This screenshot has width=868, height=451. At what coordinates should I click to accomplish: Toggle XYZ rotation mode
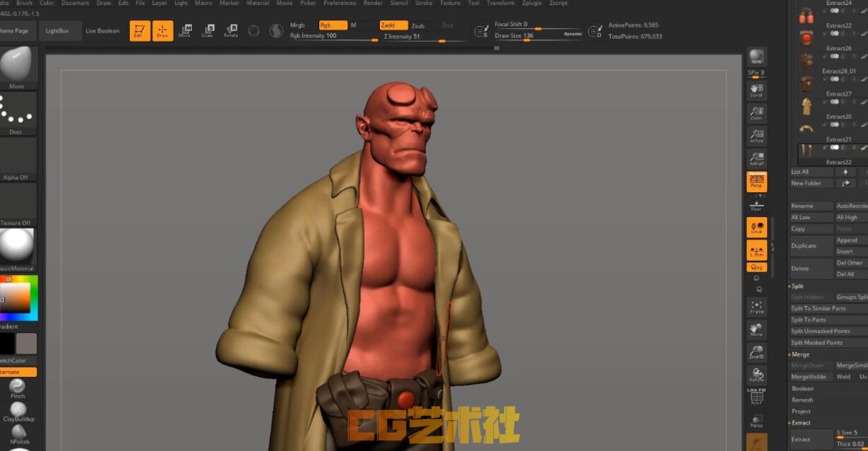(756, 268)
